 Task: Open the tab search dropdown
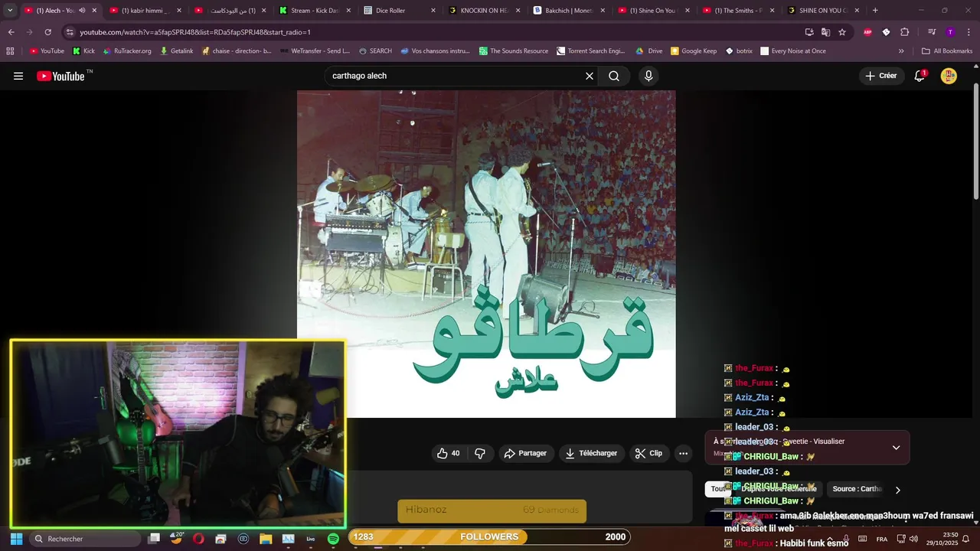click(x=10, y=10)
